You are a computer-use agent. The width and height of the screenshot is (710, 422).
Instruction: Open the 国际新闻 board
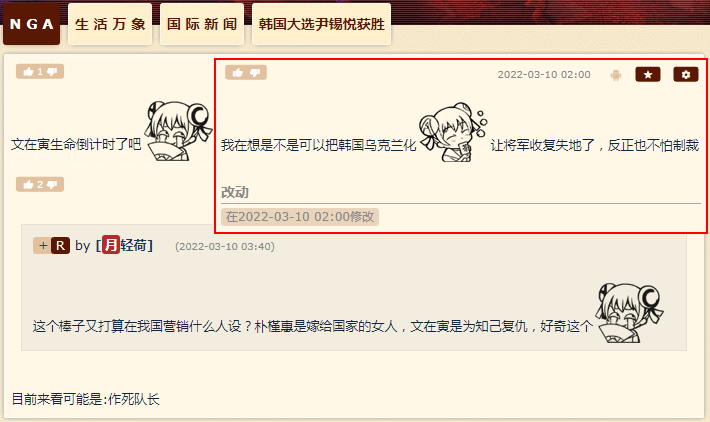point(202,24)
